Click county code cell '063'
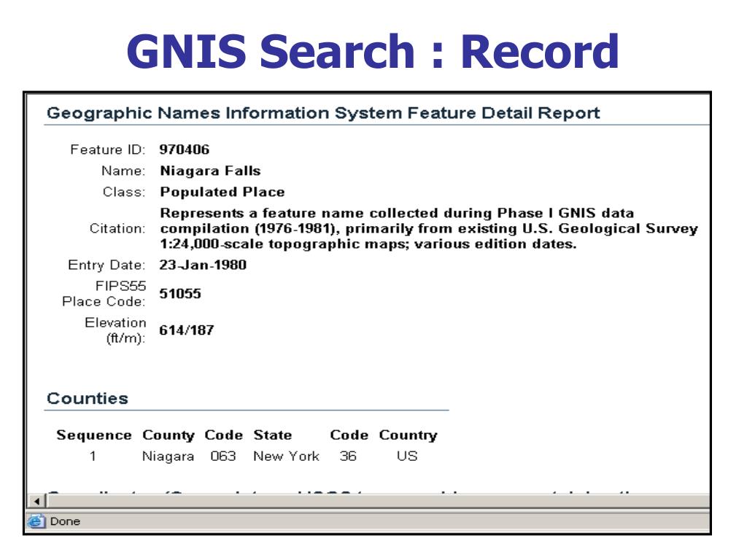The width and height of the screenshot is (747, 560). tap(223, 456)
